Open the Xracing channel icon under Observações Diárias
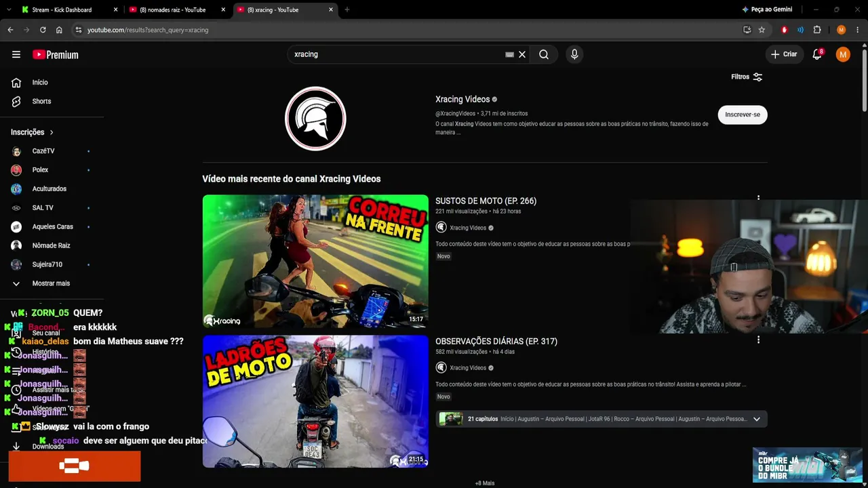Viewport: 868px width, 488px height. tap(441, 368)
